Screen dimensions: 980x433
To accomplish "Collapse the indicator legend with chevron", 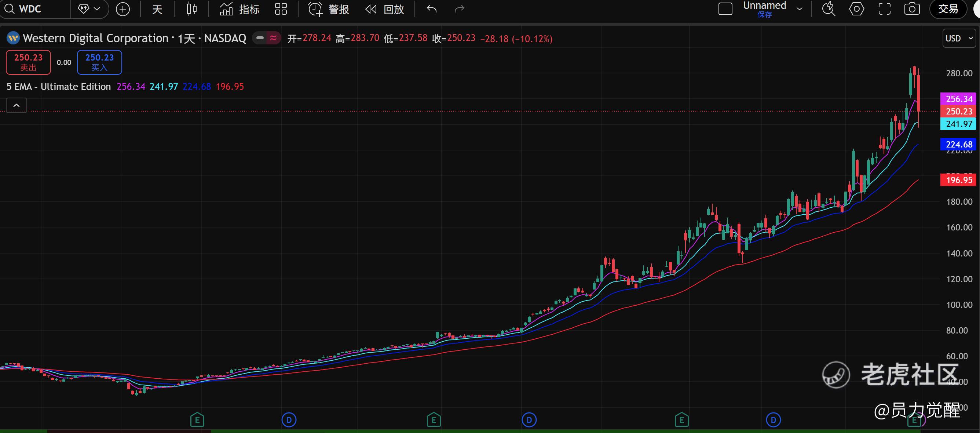I will [x=17, y=105].
